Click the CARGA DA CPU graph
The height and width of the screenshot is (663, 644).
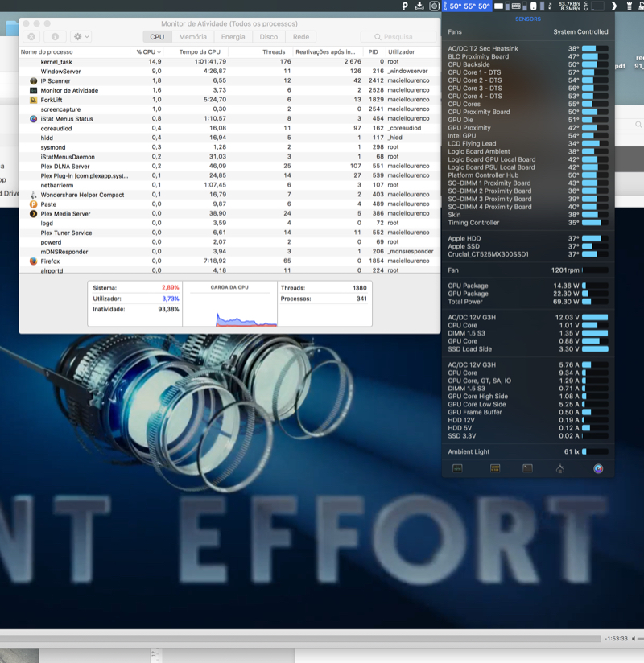point(229,304)
